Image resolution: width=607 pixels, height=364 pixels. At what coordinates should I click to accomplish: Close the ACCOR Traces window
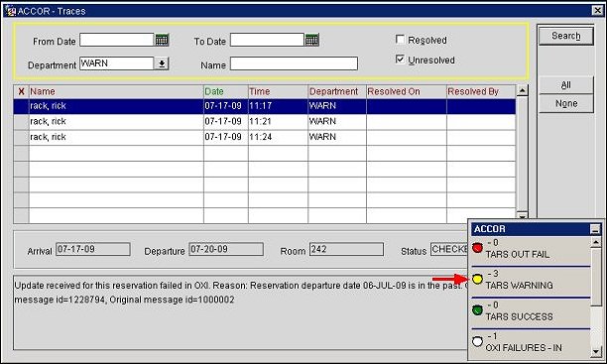[x=598, y=11]
